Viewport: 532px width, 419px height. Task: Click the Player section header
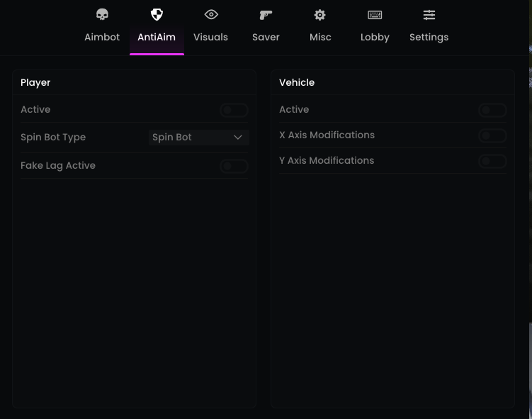tap(35, 82)
